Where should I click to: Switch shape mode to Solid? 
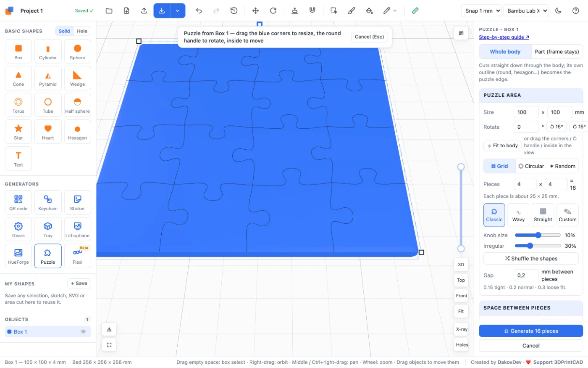(x=64, y=31)
